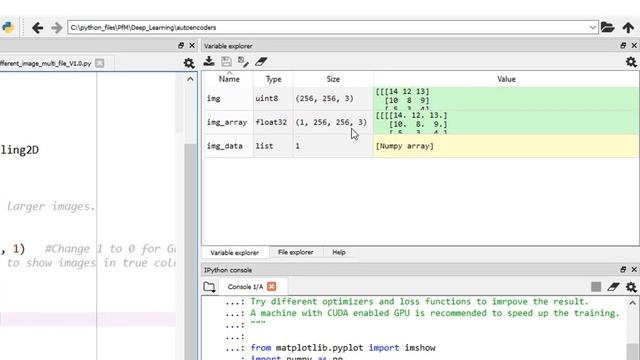The image size is (640, 360).
Task: Go forward to next working directory
Action: [x=57, y=28]
